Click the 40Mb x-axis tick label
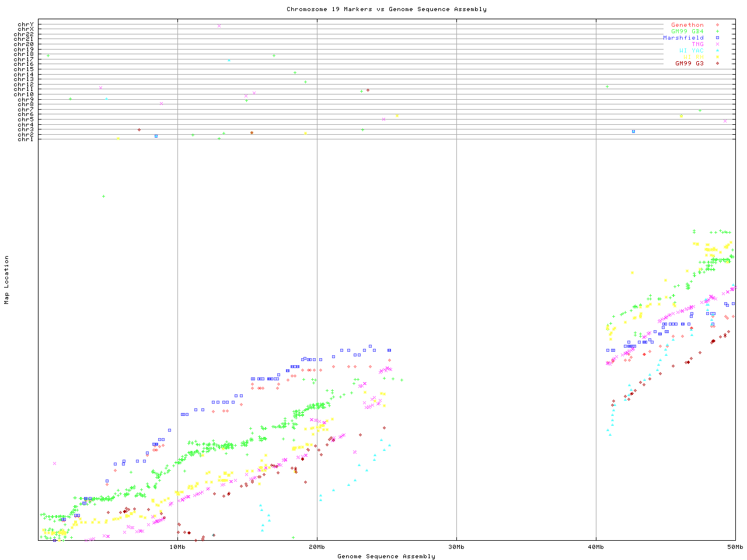The image size is (747, 560). tap(596, 547)
